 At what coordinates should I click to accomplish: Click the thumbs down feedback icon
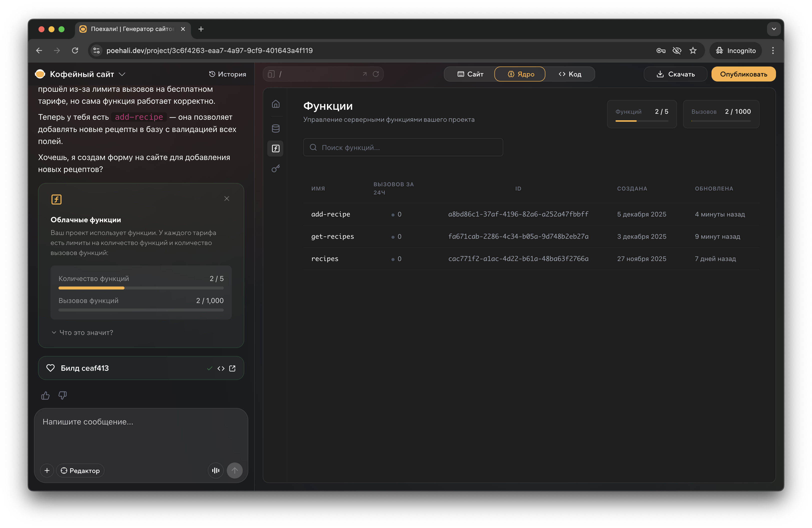coord(62,395)
